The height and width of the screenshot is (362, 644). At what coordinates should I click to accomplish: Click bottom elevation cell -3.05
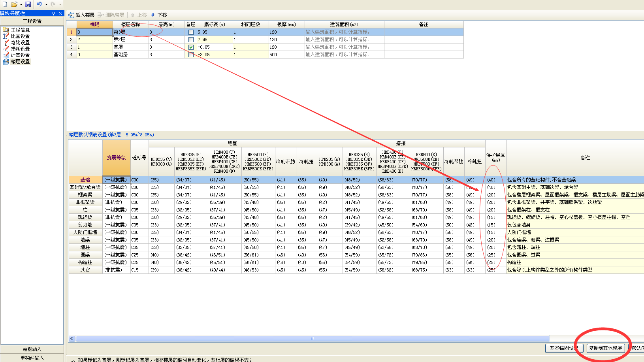point(215,55)
